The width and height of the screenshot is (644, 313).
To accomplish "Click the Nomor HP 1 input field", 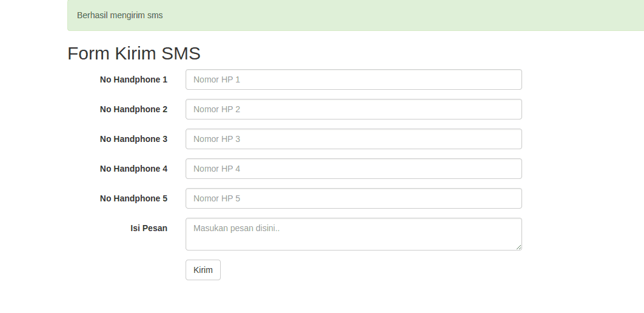I will coord(353,79).
